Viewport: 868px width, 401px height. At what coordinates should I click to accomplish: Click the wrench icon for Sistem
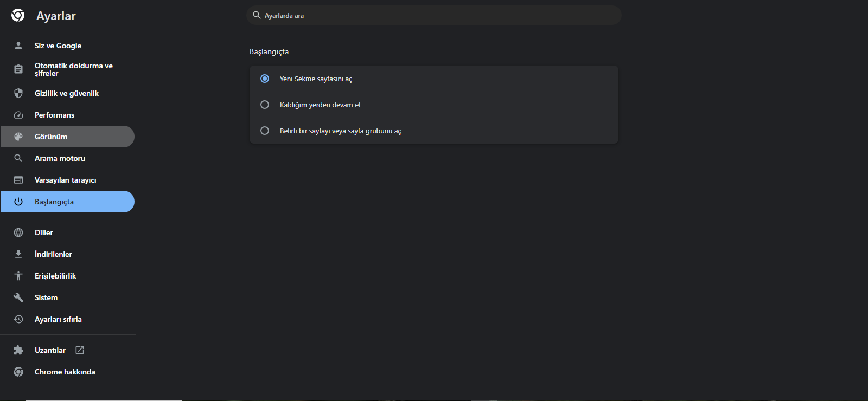[x=18, y=297]
